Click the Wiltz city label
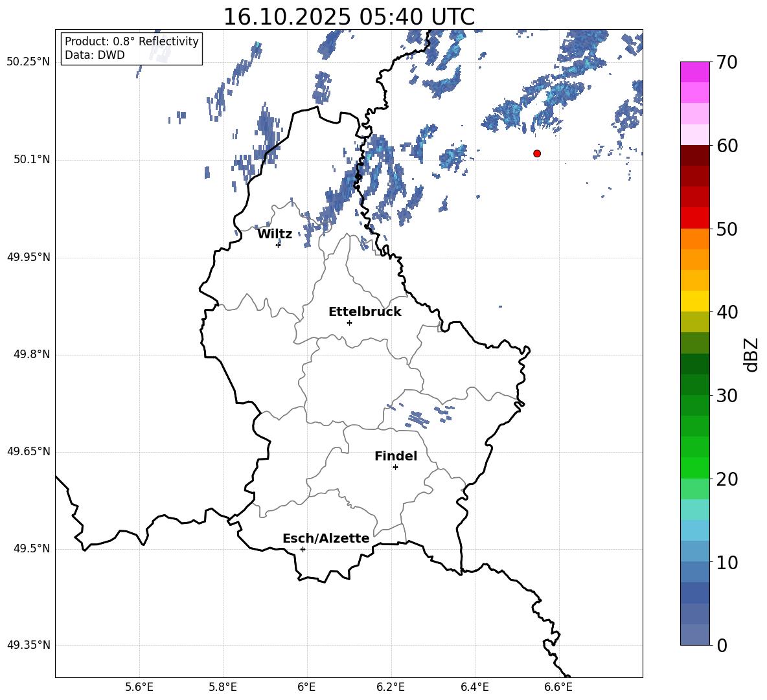The image size is (767, 700). pyautogui.click(x=275, y=234)
